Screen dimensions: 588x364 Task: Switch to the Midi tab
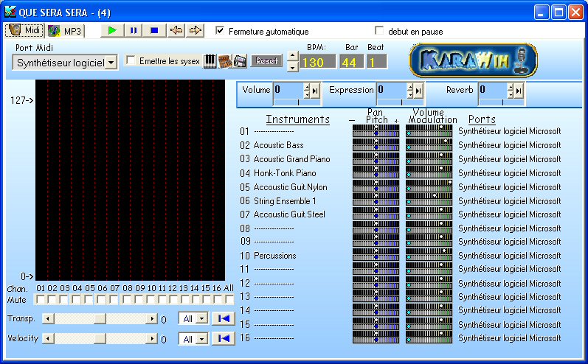[24, 31]
